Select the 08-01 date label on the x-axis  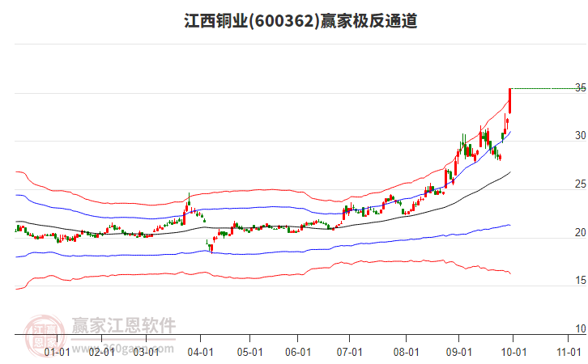pos(406,353)
